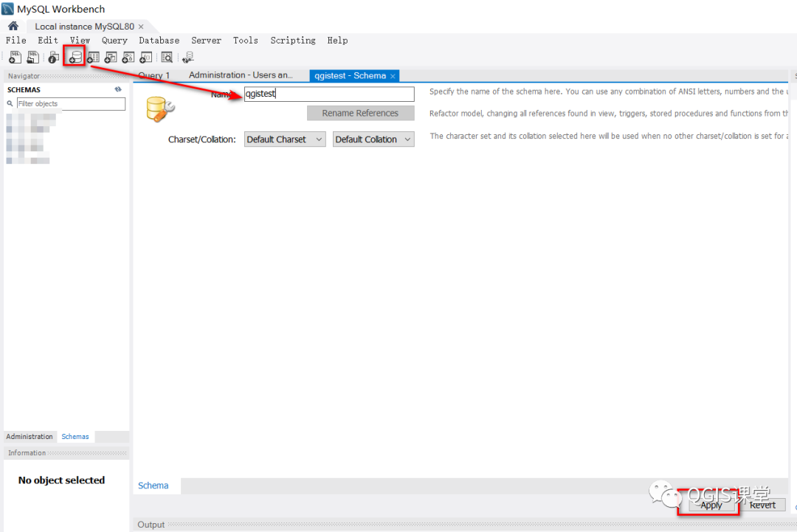This screenshot has height=532, width=797.
Task: Open the Database menu
Action: (159, 40)
